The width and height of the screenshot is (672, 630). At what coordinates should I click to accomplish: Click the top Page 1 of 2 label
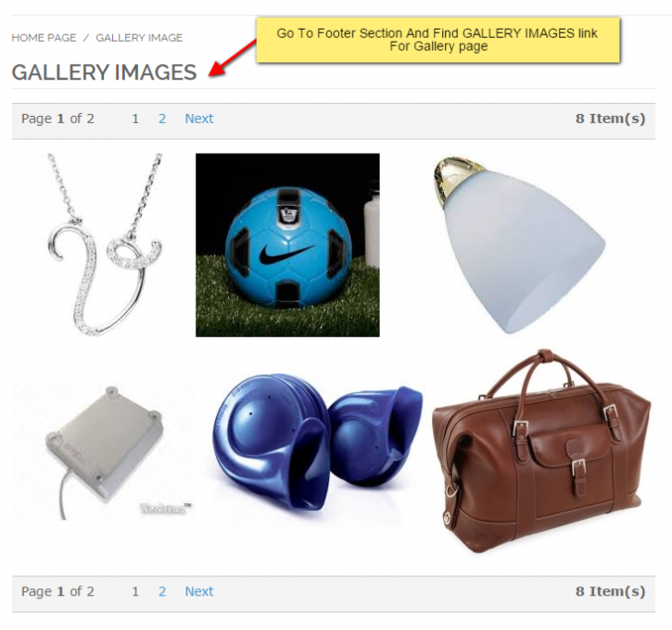57,119
